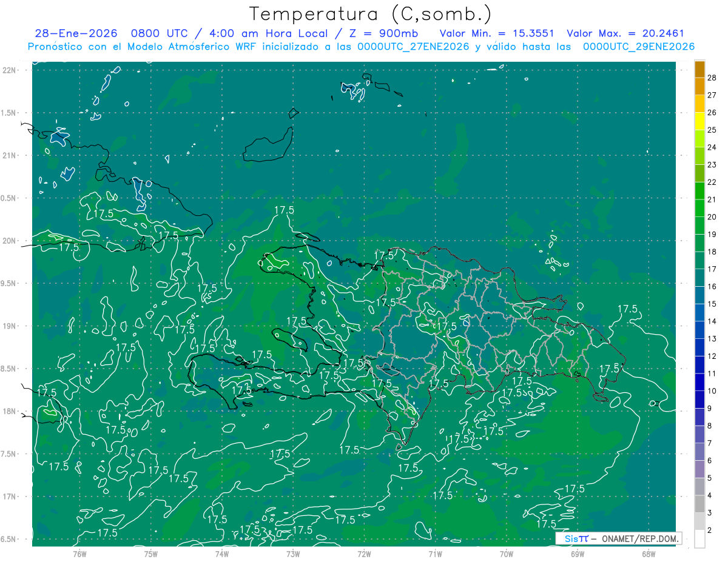Select the '74W' longitude axis label
Viewport: 728px width, 562px height.
tap(221, 554)
